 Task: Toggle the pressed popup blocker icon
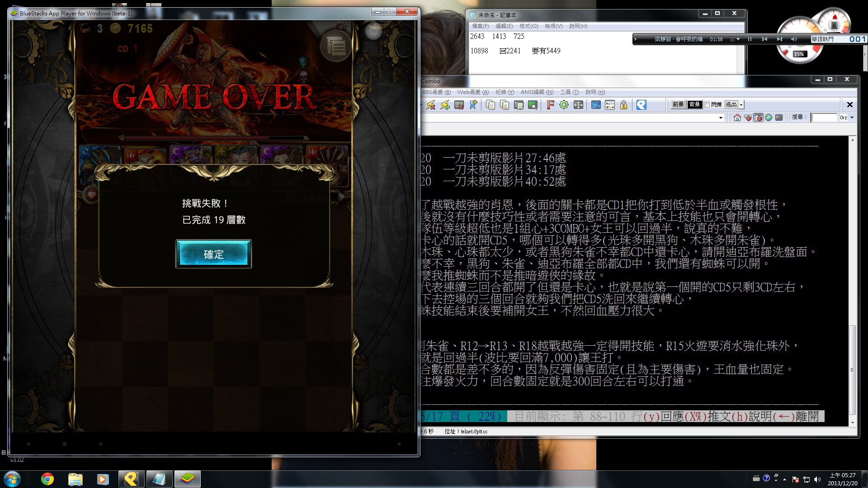tap(758, 117)
